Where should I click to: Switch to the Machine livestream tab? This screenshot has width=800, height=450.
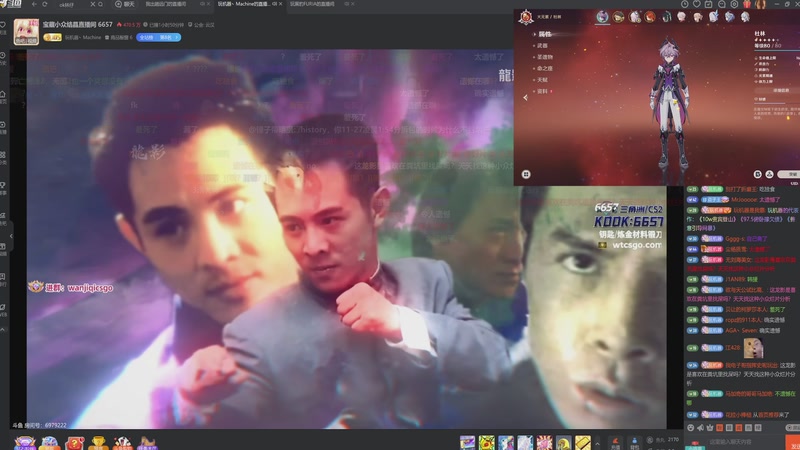tap(247, 4)
